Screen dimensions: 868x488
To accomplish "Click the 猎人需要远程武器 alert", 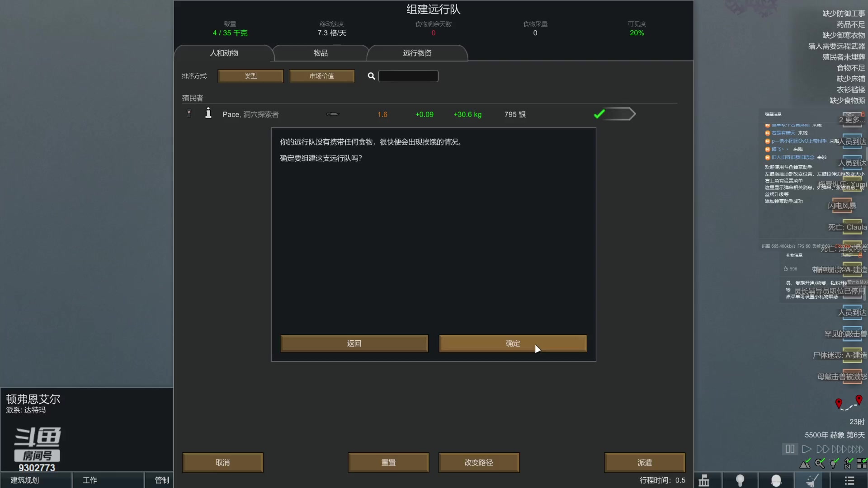I will pos(836,46).
